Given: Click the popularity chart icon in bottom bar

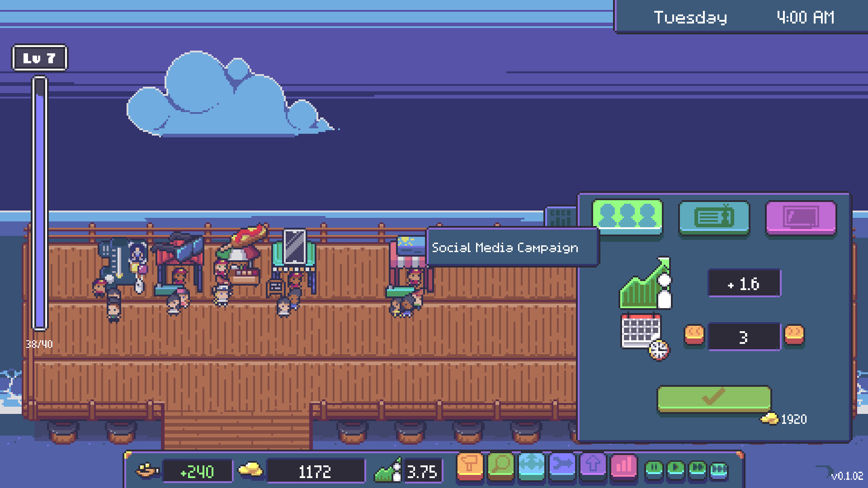Looking at the screenshot, I should (388, 470).
